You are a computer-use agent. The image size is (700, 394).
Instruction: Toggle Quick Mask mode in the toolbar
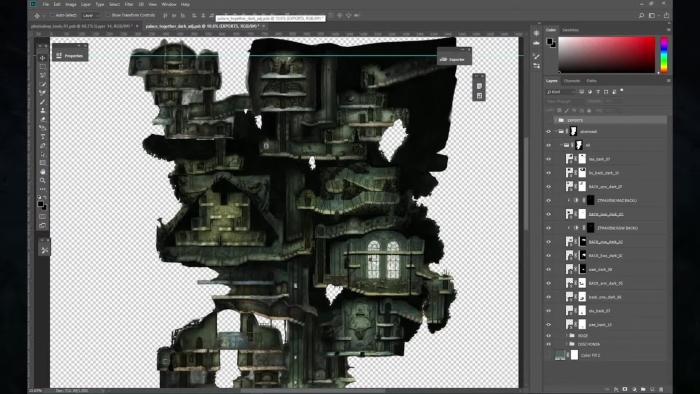pos(43,216)
